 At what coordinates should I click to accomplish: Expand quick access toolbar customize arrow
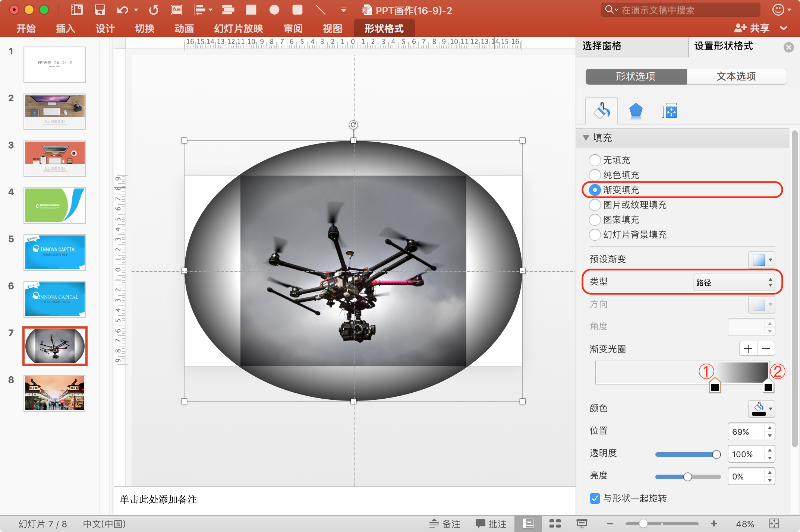click(344, 10)
